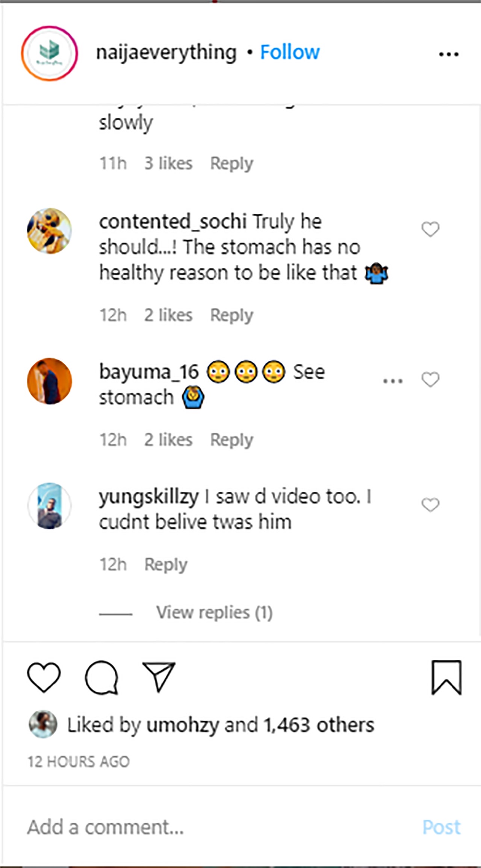Reply to contented_sochi's comment
The height and width of the screenshot is (868, 481).
pyautogui.click(x=231, y=315)
